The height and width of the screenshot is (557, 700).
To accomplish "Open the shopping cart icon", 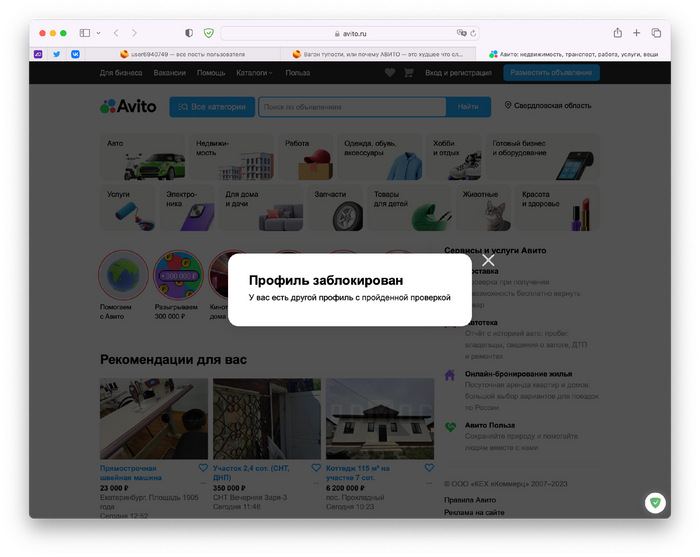I will (408, 73).
